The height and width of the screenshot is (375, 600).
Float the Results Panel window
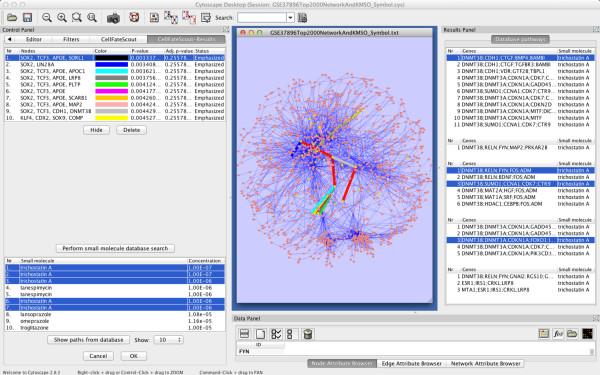click(x=596, y=29)
